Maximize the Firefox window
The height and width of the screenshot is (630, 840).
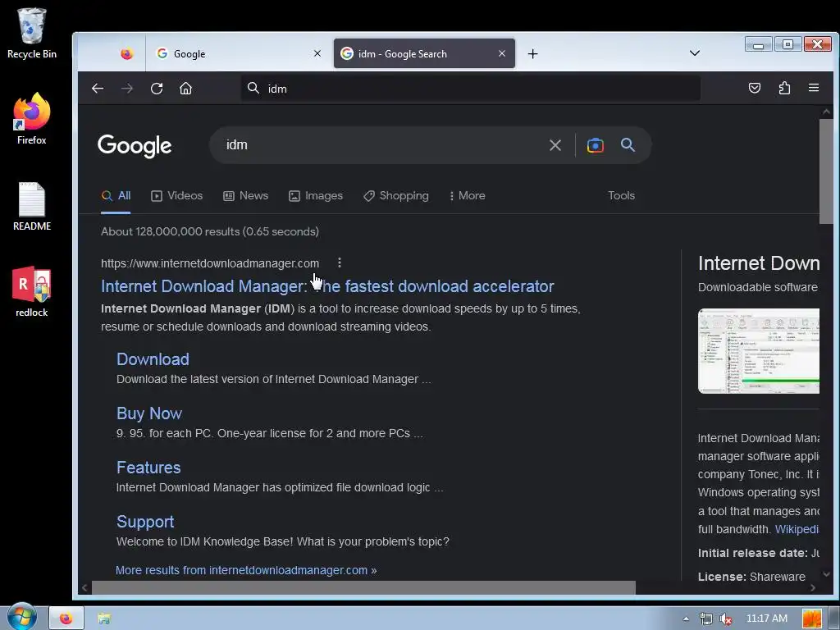tap(787, 44)
